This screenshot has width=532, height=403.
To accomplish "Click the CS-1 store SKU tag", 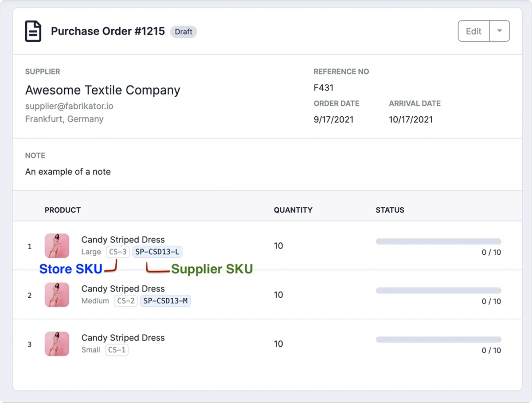I will pyautogui.click(x=117, y=350).
